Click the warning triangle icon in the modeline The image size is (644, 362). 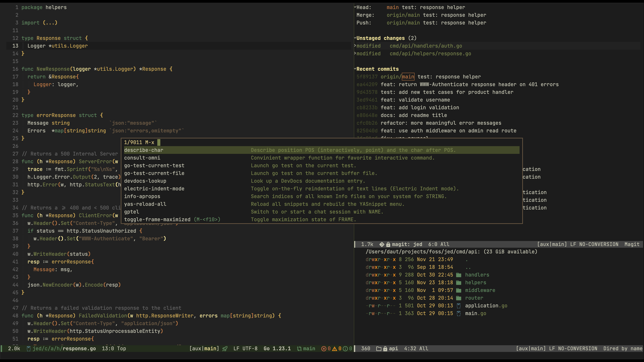point(335,349)
